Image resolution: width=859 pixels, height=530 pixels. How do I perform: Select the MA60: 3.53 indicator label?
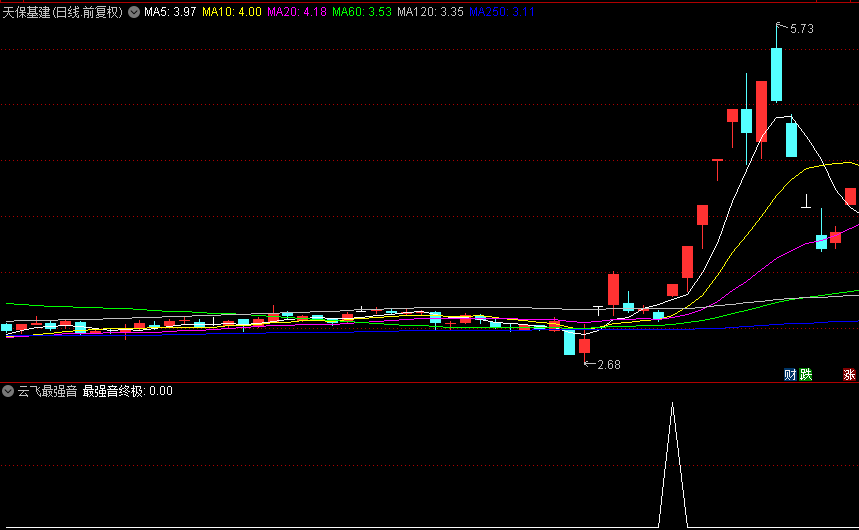coord(362,12)
